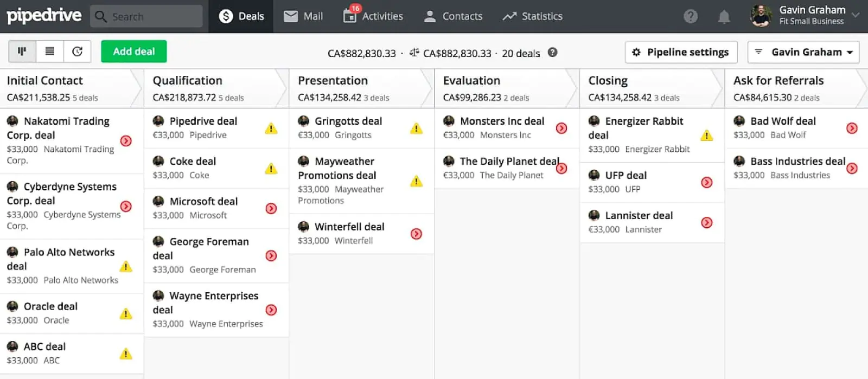
Task: Click the help question mark icon in header
Action: (x=691, y=16)
